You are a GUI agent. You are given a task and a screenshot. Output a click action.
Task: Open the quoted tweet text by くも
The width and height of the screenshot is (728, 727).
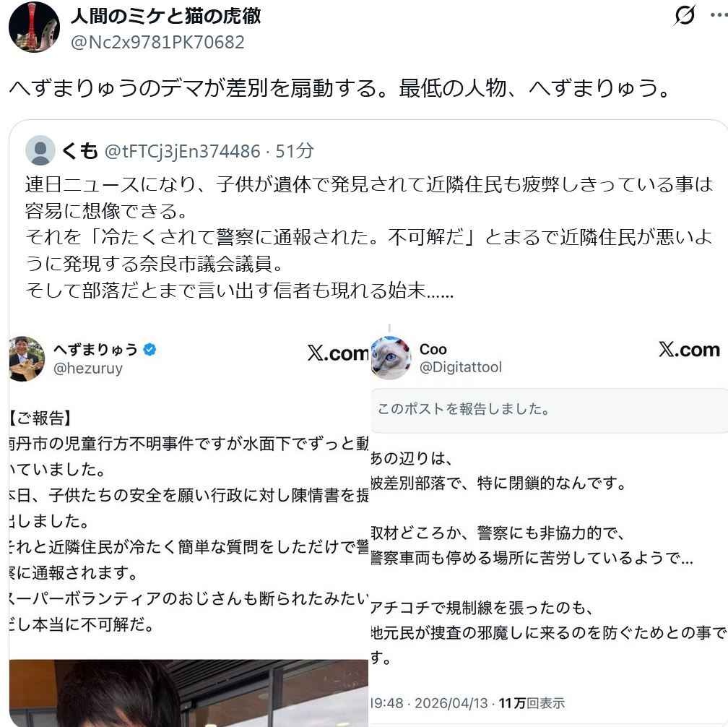coord(368,237)
